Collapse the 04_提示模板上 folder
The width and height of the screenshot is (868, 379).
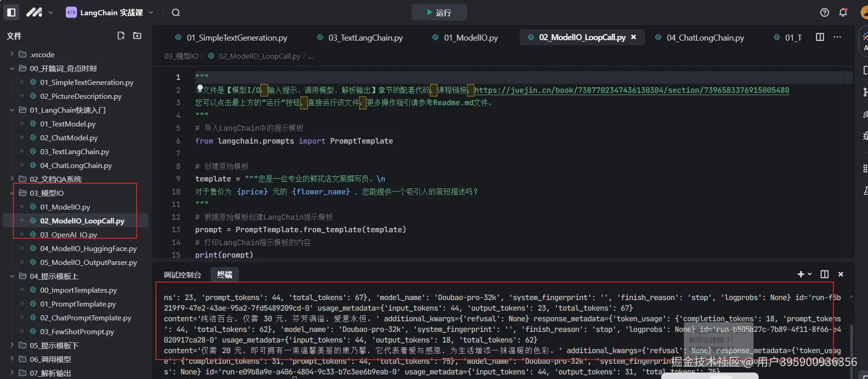pyautogui.click(x=12, y=276)
